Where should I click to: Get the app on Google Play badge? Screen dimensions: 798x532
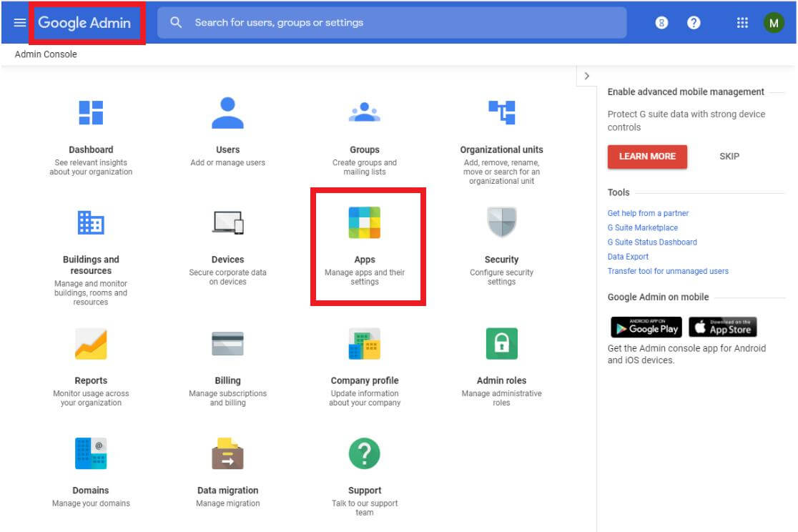point(646,327)
